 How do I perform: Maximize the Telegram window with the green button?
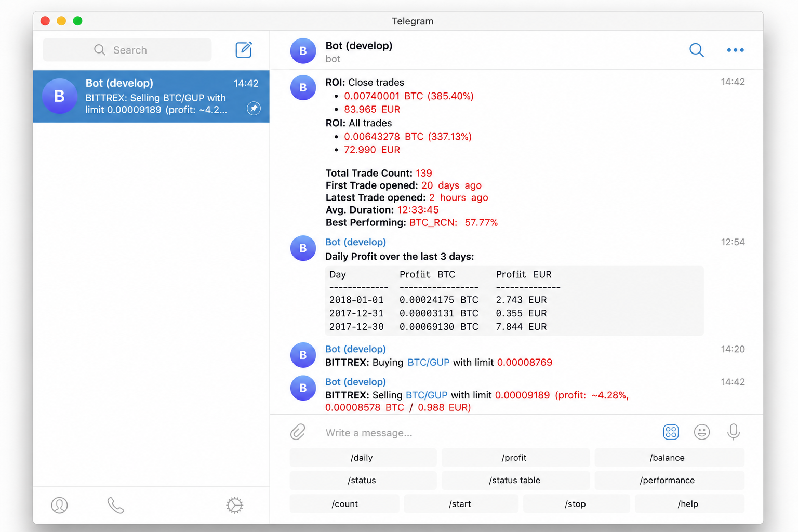[77, 21]
